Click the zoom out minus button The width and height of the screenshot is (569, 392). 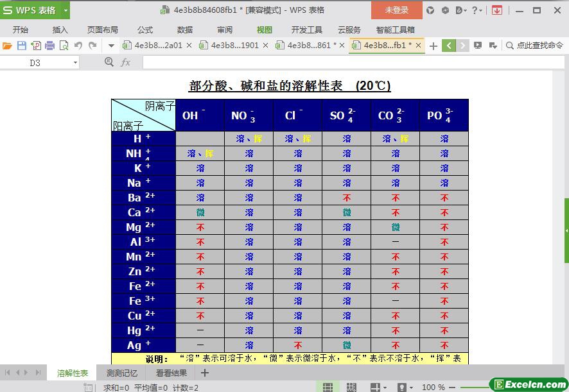point(452,387)
